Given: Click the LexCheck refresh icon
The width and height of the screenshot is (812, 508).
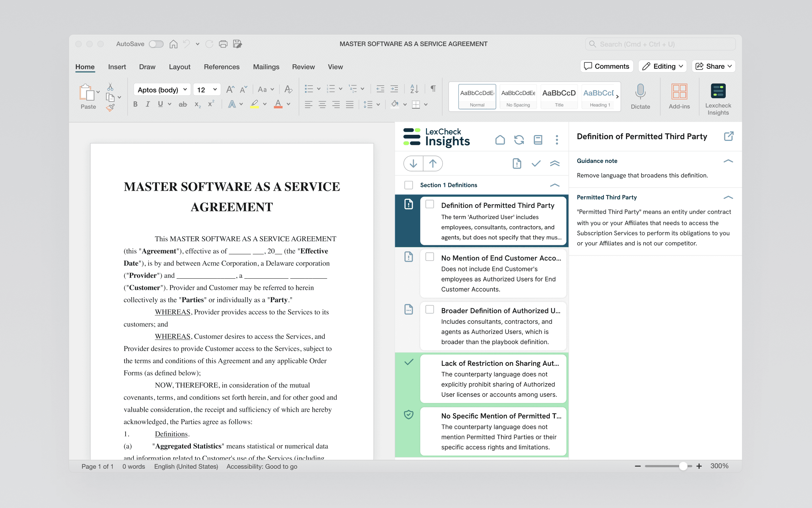Looking at the screenshot, I should click(519, 140).
